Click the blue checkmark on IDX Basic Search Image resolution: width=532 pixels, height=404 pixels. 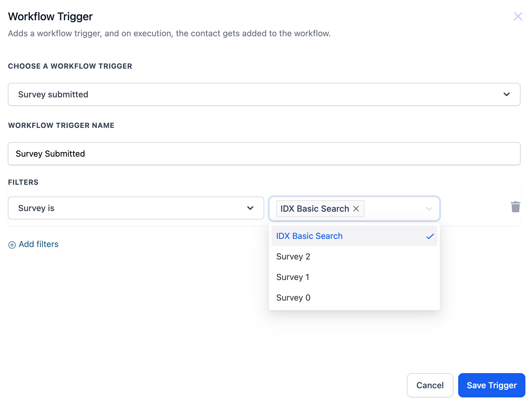click(430, 236)
